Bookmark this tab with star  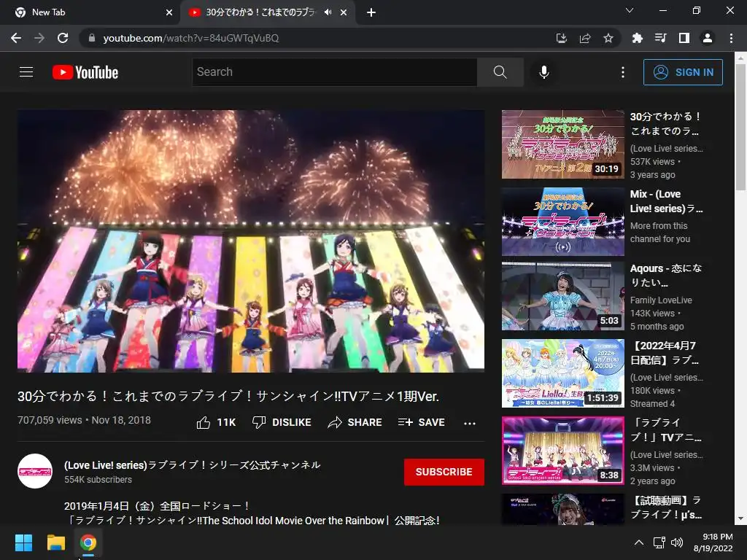click(608, 38)
